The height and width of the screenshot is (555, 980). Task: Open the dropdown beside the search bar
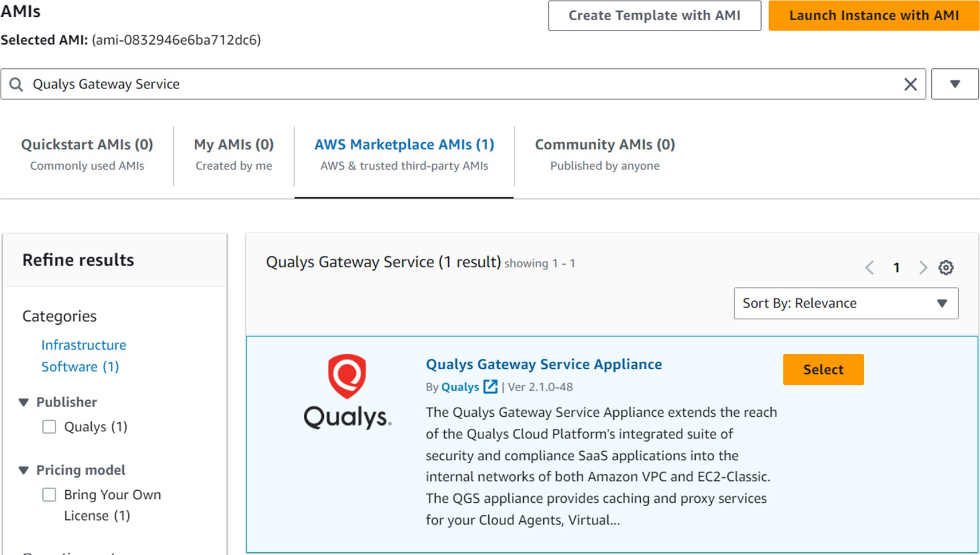955,84
